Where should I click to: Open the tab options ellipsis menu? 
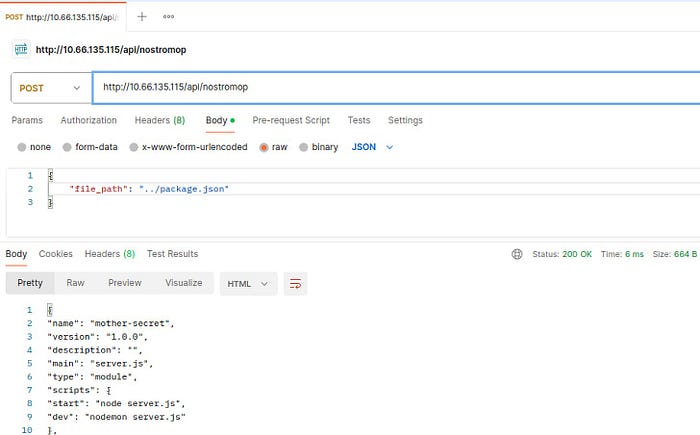coord(168,17)
